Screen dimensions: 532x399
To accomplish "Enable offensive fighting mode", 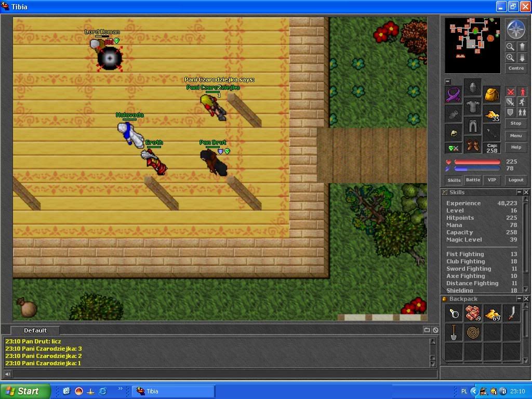I will point(510,92).
